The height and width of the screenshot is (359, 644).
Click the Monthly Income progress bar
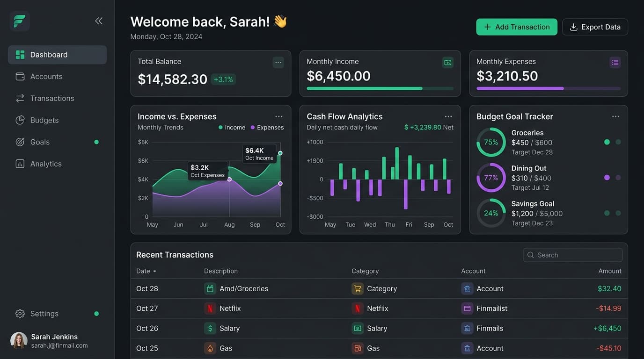380,88
